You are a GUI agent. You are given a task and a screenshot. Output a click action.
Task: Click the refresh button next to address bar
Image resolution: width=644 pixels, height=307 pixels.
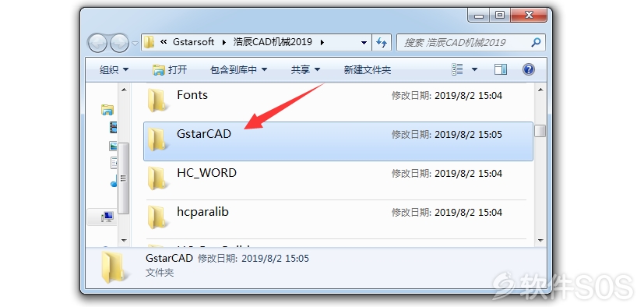pyautogui.click(x=382, y=42)
